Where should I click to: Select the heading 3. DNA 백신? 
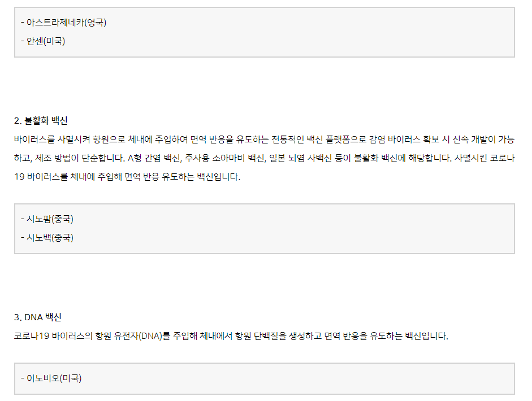tap(38, 317)
